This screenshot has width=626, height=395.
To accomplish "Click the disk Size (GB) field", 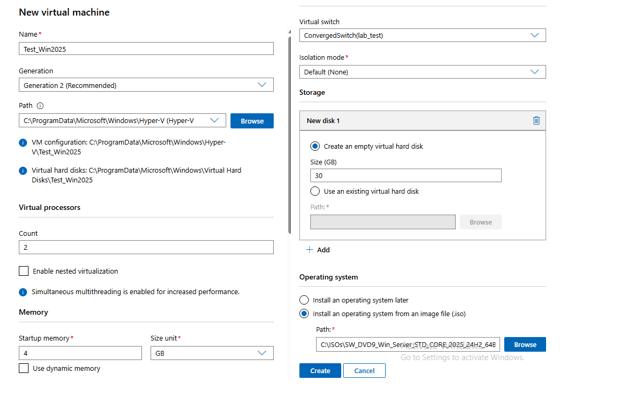I will coord(406,175).
